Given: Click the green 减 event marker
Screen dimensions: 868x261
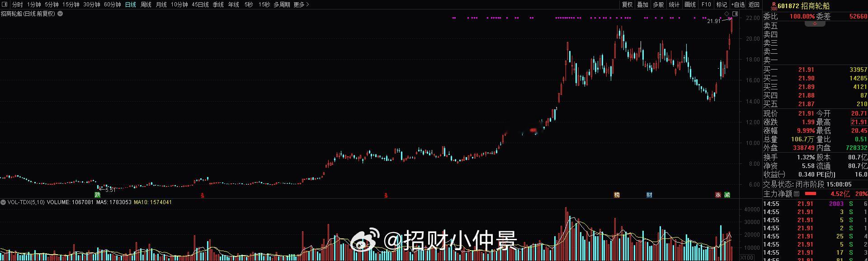Looking at the screenshot, I should [x=727, y=195].
